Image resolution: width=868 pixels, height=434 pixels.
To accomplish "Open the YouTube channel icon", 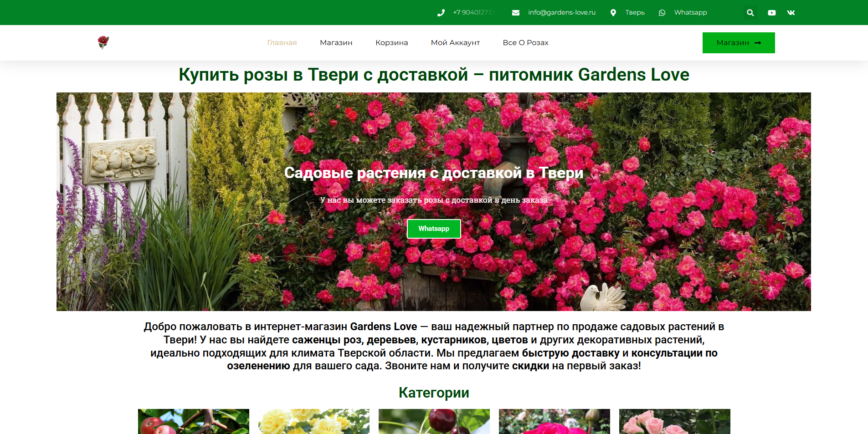I will [771, 13].
